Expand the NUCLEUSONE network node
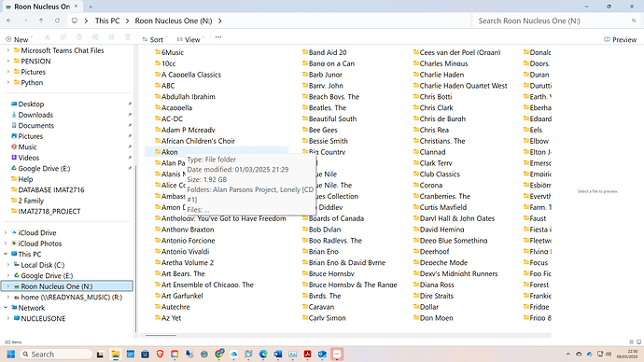Image resolution: width=644 pixels, height=362 pixels. pos(8,318)
